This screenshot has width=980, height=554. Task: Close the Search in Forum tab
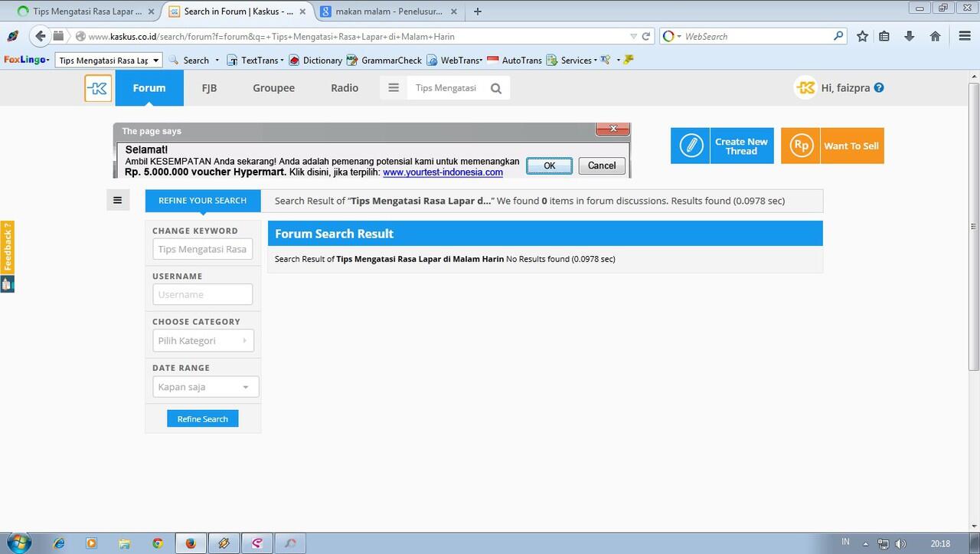[x=302, y=11]
